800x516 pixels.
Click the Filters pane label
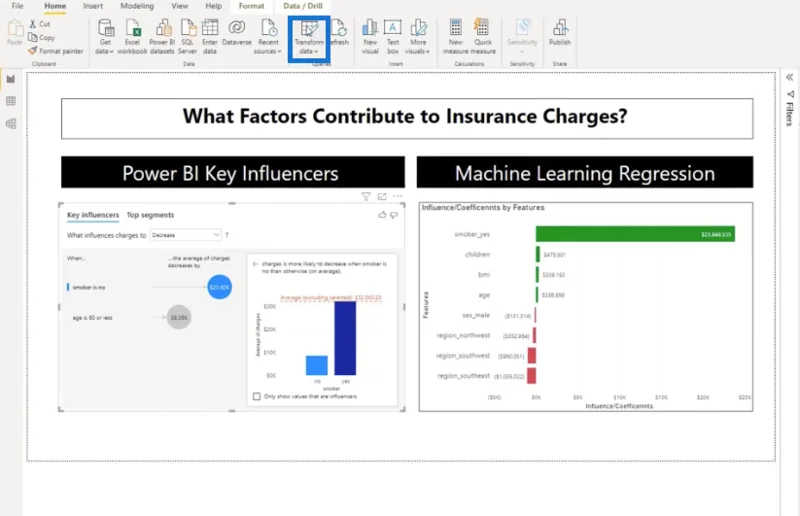(789, 114)
